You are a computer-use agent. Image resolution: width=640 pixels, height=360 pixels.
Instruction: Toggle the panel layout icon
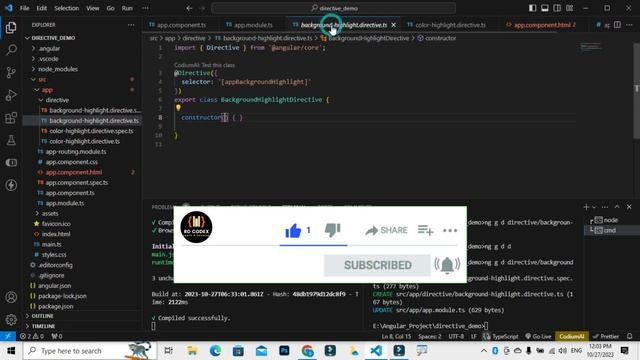click(544, 8)
